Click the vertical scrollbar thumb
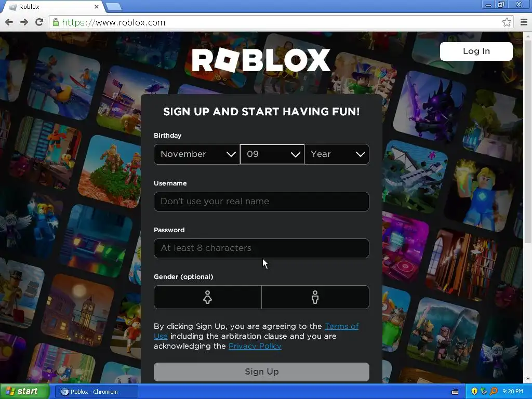 pyautogui.click(x=528, y=141)
